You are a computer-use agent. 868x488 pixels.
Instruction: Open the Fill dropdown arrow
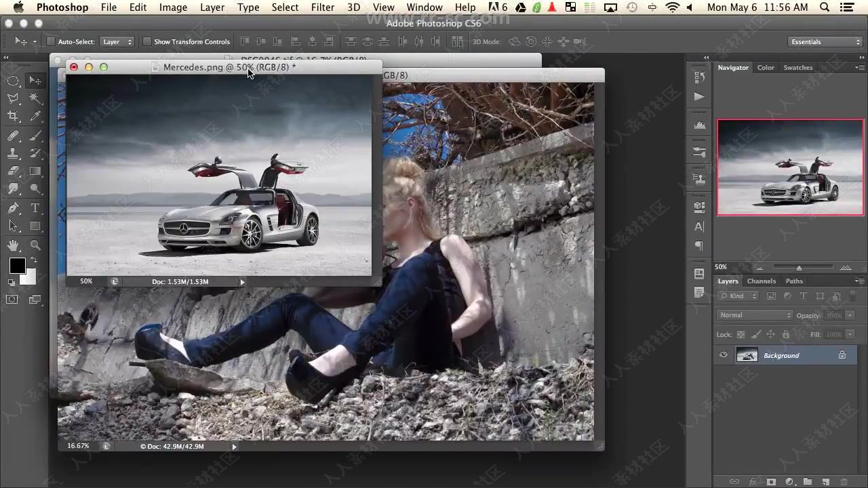pos(849,334)
